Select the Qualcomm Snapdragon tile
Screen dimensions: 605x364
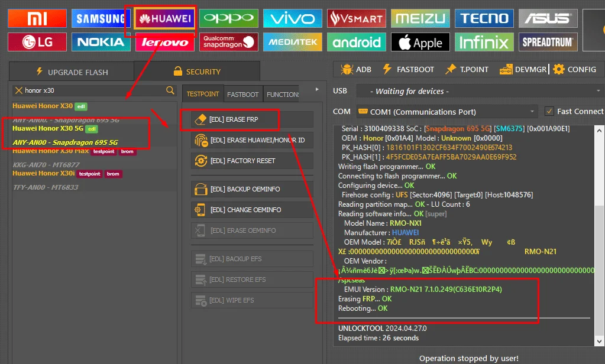pos(228,42)
